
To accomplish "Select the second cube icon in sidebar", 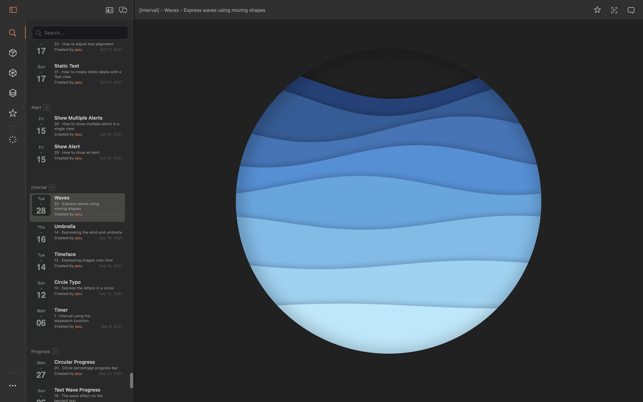I will 13,73.
